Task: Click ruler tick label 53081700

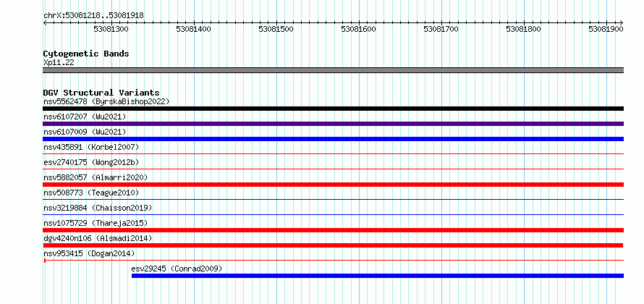Action: [441, 29]
